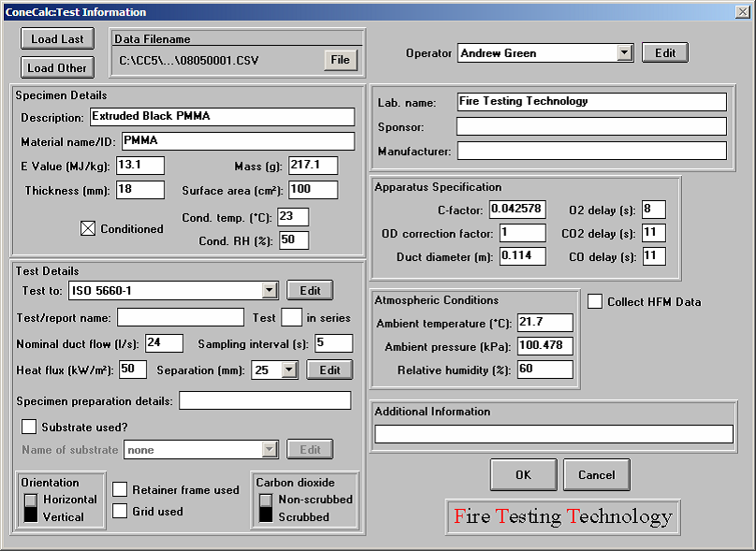Check the Retainer frame used option

pos(120,489)
